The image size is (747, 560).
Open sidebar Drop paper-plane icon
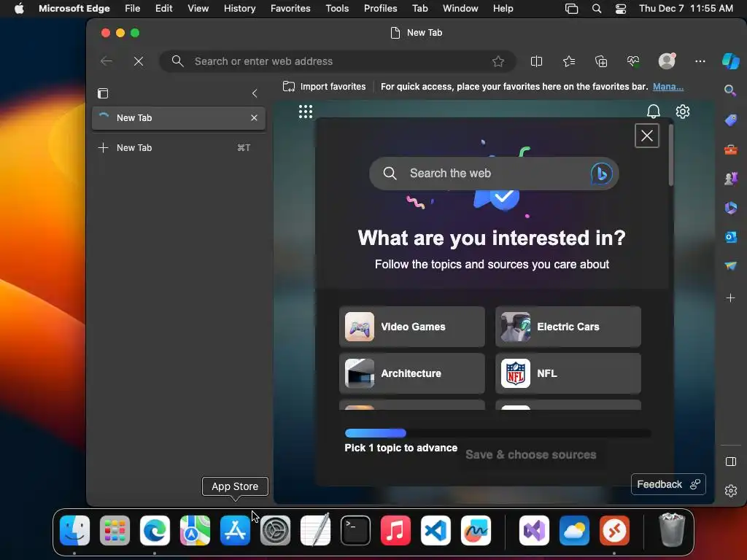coord(731,265)
